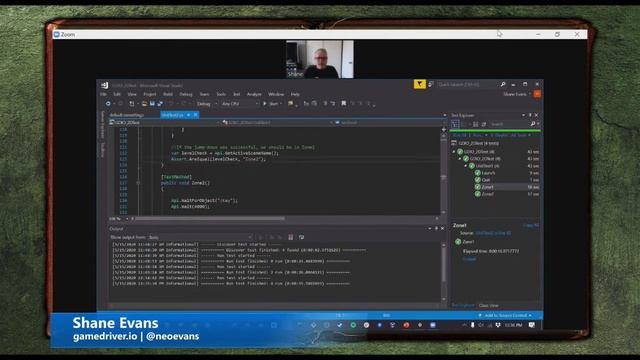
Task: Click the Output link in test details
Action: [x=469, y=259]
